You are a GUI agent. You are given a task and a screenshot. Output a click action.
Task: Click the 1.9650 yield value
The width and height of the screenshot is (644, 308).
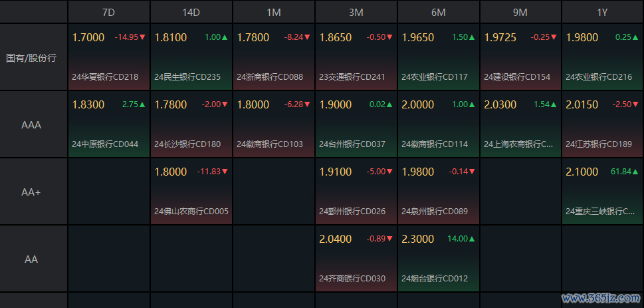click(417, 37)
